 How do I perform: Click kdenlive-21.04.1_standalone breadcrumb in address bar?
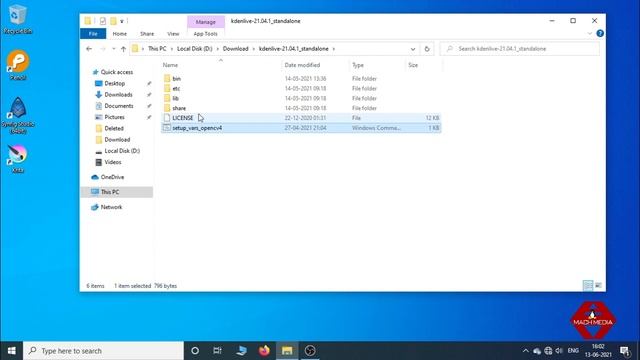[293, 49]
